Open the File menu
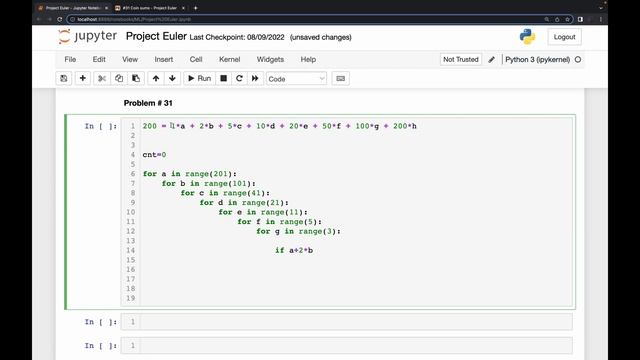The height and width of the screenshot is (360, 640). coord(70,59)
